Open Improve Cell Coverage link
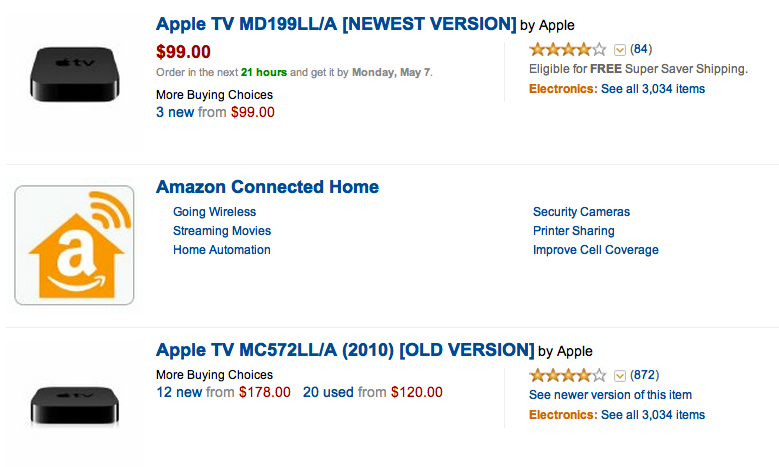Screen dimensions: 779x467 596,249
